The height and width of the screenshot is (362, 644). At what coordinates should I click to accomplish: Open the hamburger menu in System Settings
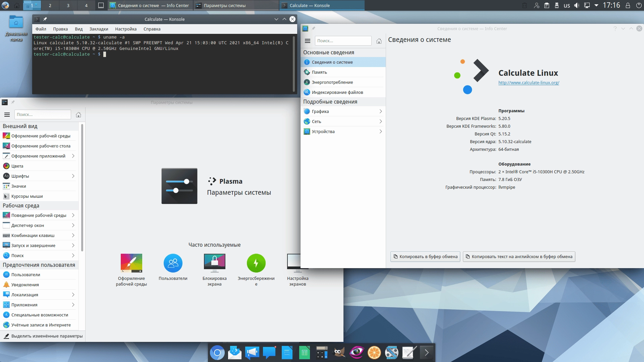[x=7, y=115]
